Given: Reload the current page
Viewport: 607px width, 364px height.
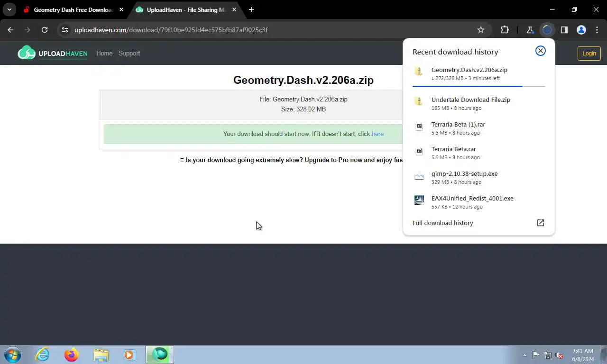Looking at the screenshot, I should pos(45,30).
